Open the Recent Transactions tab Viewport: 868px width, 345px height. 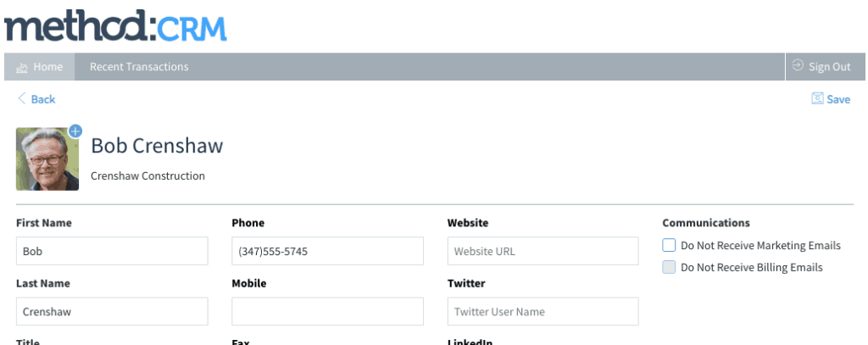139,67
